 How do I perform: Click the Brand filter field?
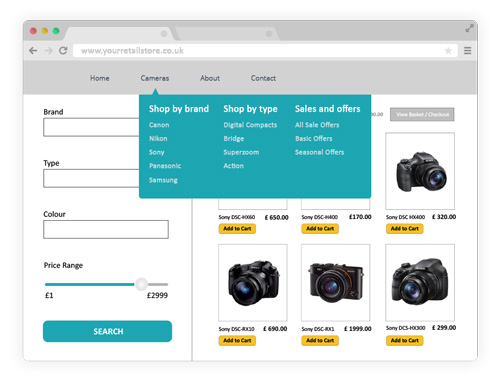coord(91,127)
